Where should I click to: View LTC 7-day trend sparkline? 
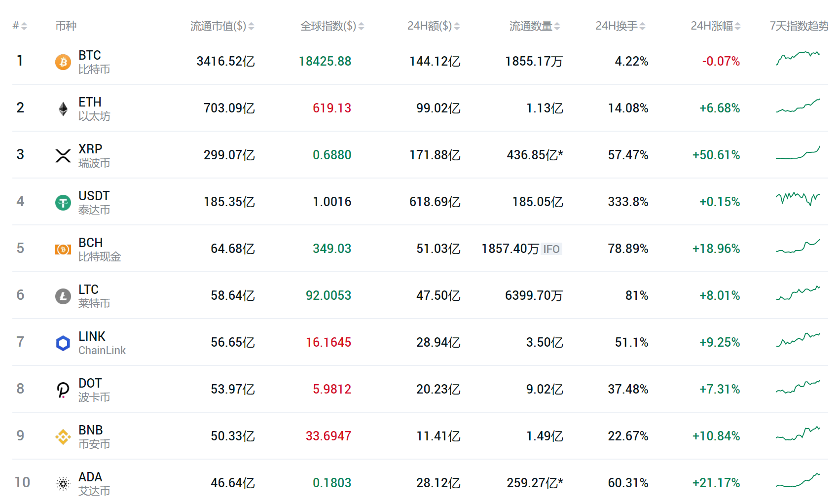click(798, 292)
